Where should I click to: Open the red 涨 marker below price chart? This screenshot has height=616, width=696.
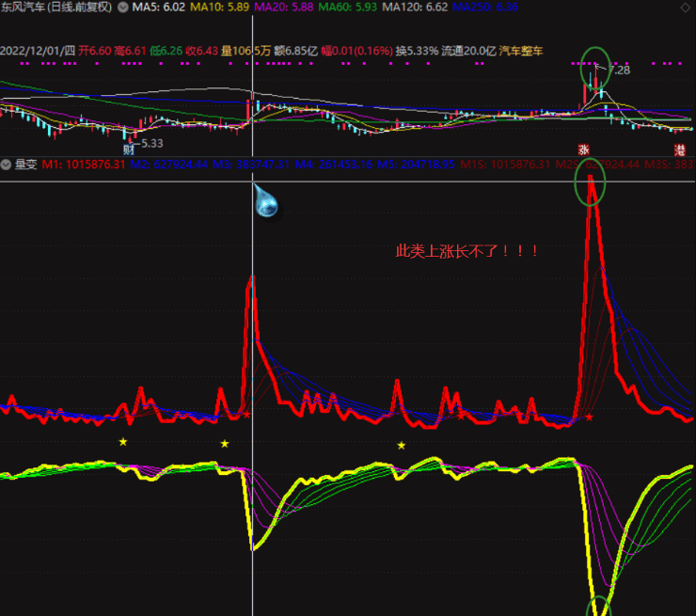(583, 150)
